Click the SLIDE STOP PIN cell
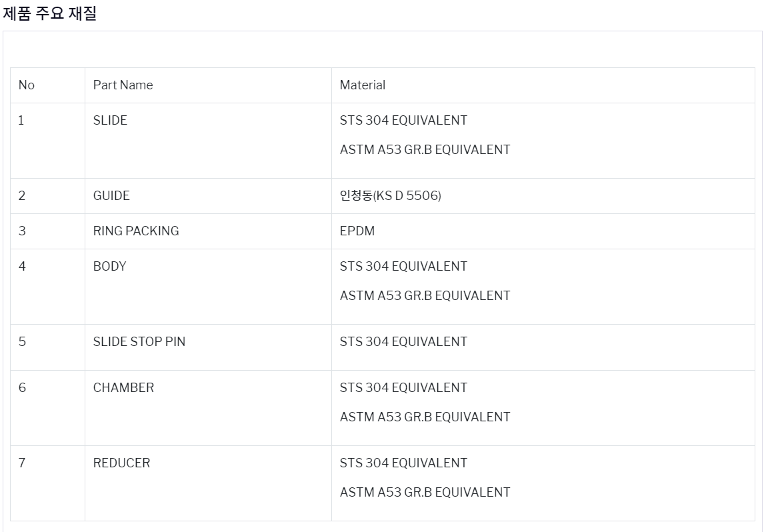 pos(208,347)
